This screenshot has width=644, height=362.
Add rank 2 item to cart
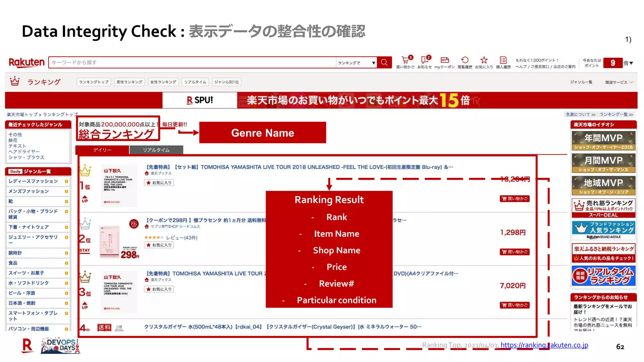(x=514, y=252)
